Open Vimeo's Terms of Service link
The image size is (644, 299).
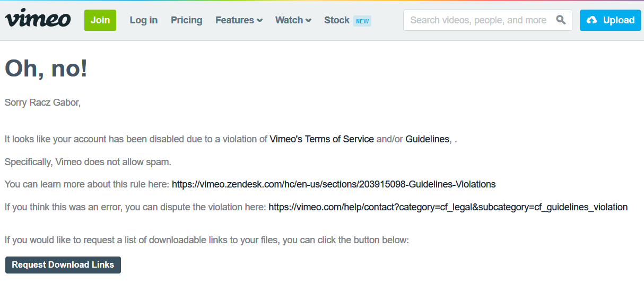point(322,139)
